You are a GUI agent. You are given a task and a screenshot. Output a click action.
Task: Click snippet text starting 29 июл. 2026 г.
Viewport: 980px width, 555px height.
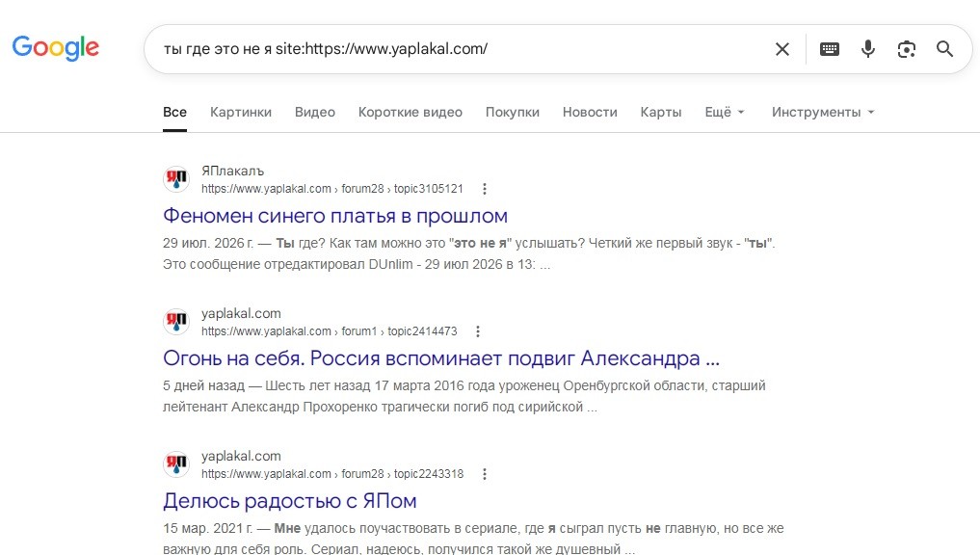468,253
